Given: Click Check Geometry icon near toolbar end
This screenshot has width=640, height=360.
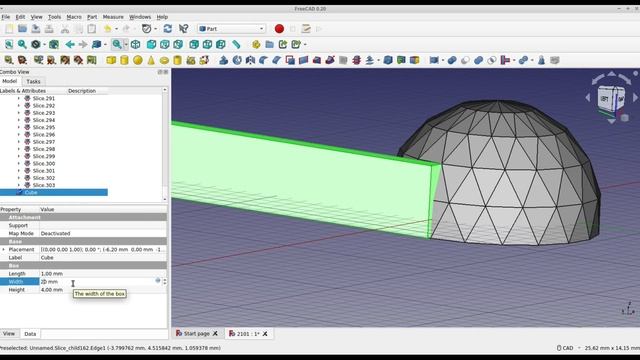Looking at the screenshot, I should [x=541, y=60].
